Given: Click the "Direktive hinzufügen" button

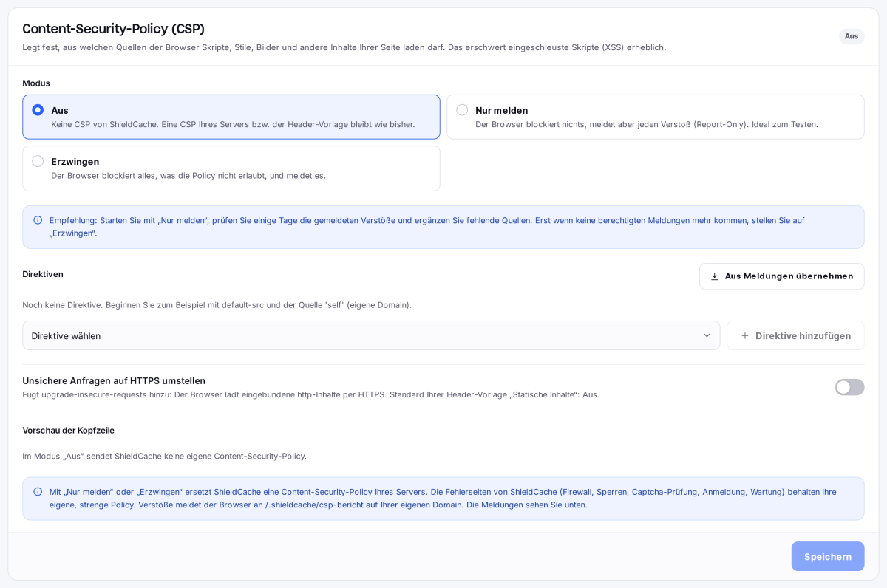Looking at the screenshot, I should 795,335.
